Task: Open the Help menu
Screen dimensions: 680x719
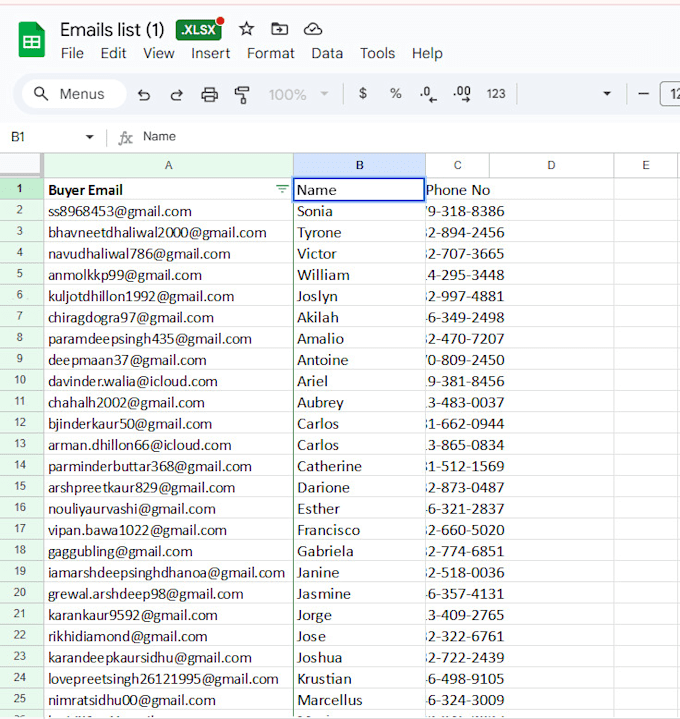Action: 427,53
